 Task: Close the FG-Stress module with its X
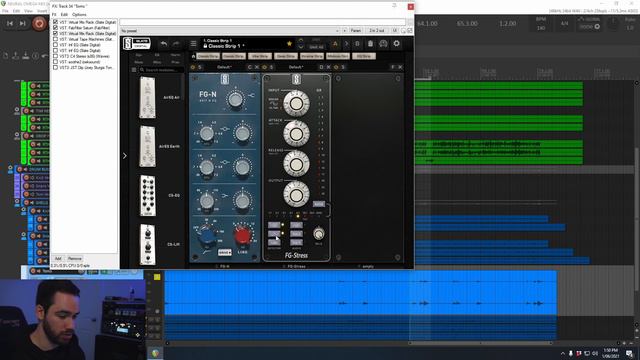click(x=328, y=67)
